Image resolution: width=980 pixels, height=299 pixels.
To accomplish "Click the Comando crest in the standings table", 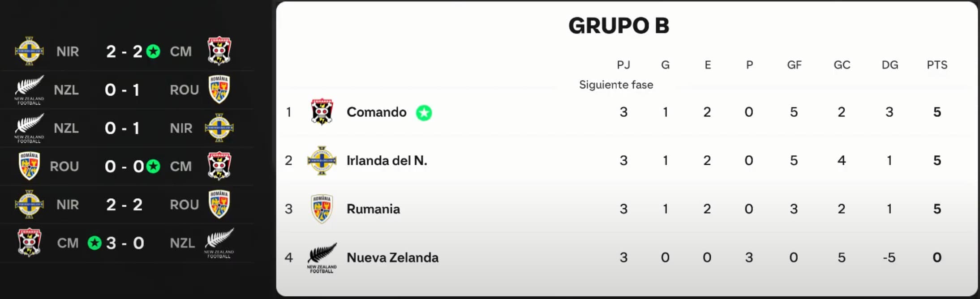I will [x=322, y=112].
